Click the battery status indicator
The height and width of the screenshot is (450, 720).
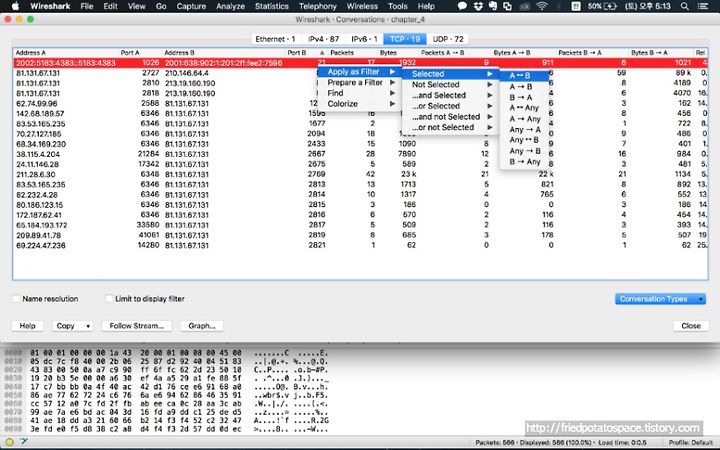pyautogui.click(x=602, y=6)
